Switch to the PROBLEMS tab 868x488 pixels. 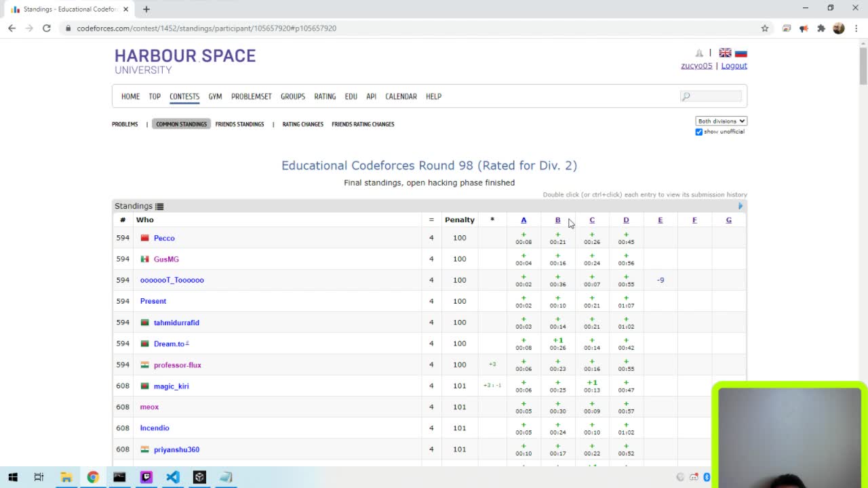click(125, 124)
